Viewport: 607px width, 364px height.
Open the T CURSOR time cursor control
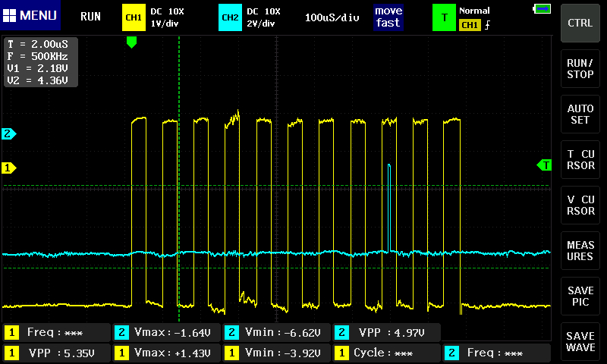[x=580, y=160]
